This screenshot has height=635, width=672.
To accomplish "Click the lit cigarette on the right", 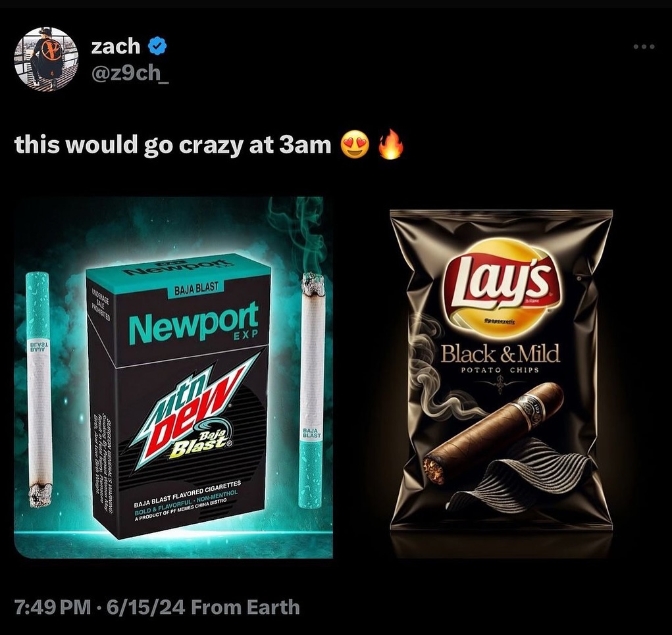I will point(313,390).
